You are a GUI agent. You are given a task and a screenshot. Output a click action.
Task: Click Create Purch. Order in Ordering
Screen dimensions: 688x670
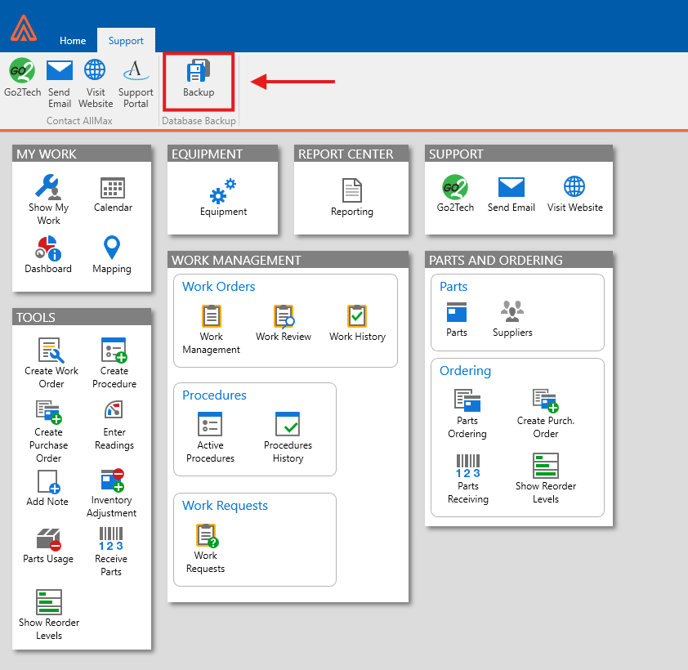(x=545, y=414)
